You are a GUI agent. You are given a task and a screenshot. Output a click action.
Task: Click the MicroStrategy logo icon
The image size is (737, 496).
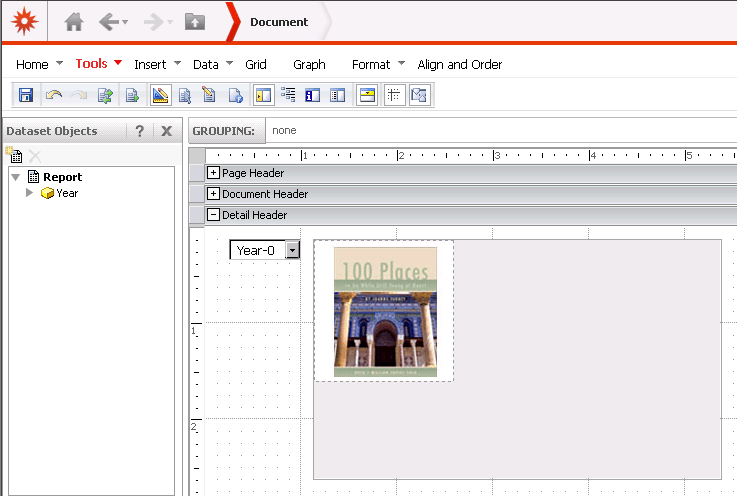tap(24, 21)
